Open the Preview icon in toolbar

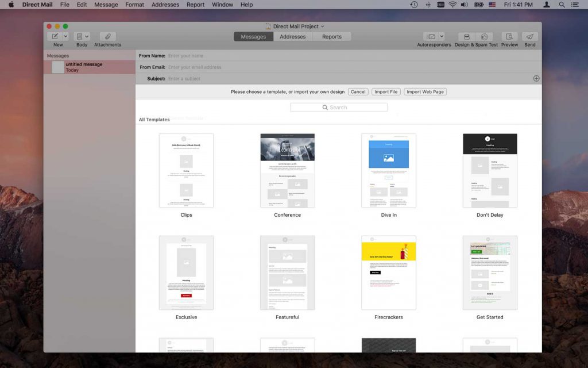[509, 36]
